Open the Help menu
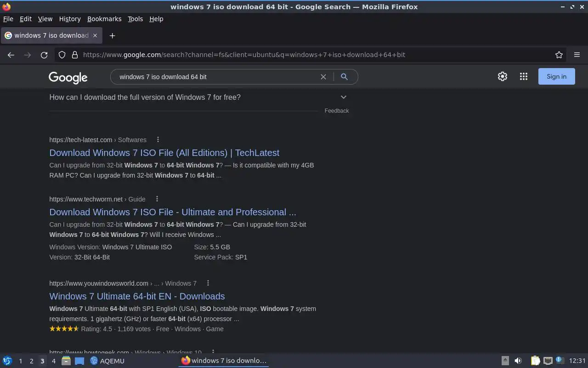 (156, 19)
